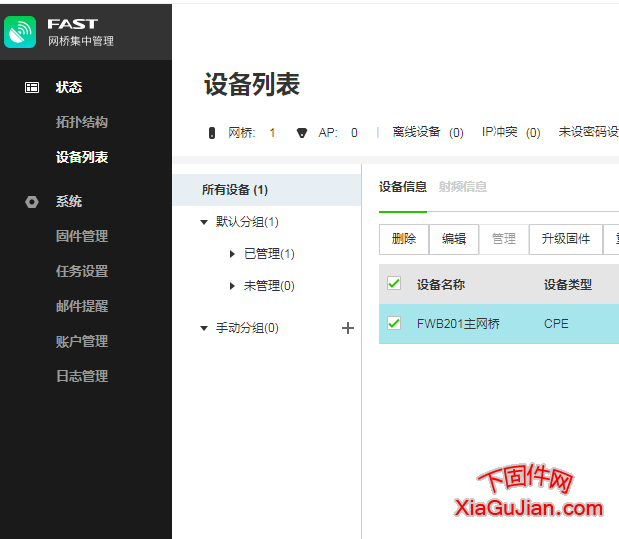The image size is (619, 539).
Task: Collapse the 手动分组(0) arrow
Action: tap(204, 328)
